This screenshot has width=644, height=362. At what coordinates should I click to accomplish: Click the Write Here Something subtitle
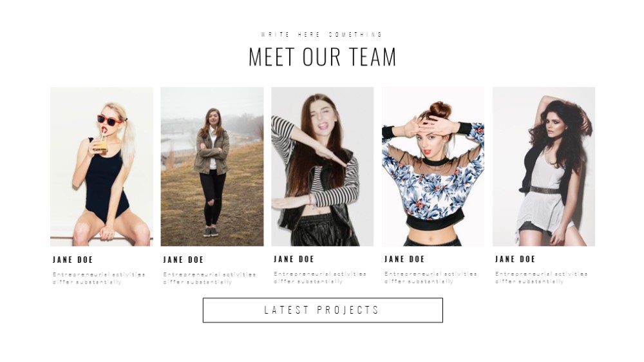pyautogui.click(x=322, y=35)
